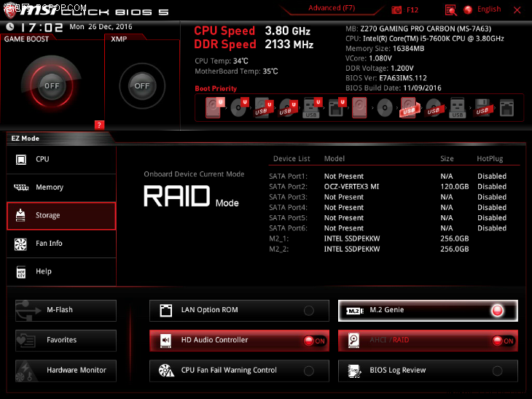The width and height of the screenshot is (532, 399).
Task: Click the red question mark help icon
Action: (x=99, y=125)
